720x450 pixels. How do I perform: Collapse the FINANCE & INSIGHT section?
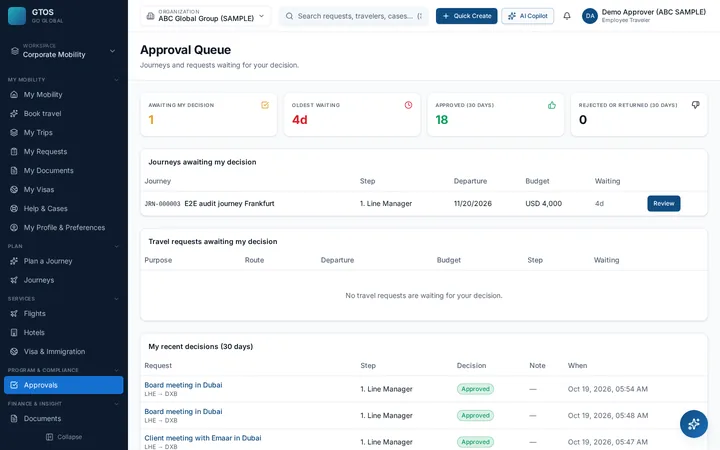pyautogui.click(x=116, y=404)
